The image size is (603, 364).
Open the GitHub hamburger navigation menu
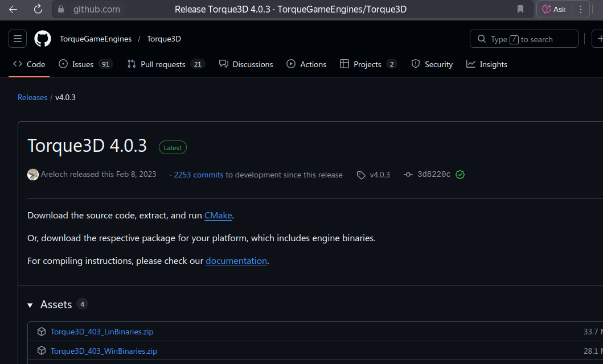click(x=18, y=39)
